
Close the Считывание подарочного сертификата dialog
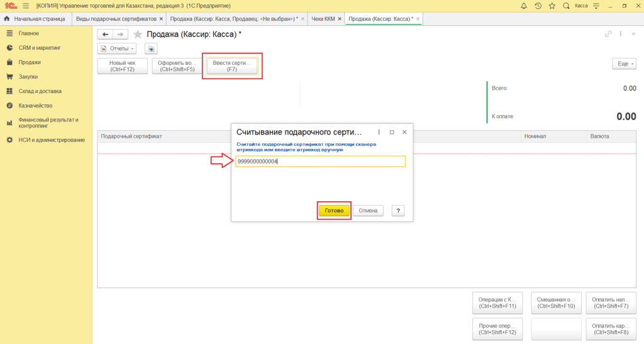(404, 132)
